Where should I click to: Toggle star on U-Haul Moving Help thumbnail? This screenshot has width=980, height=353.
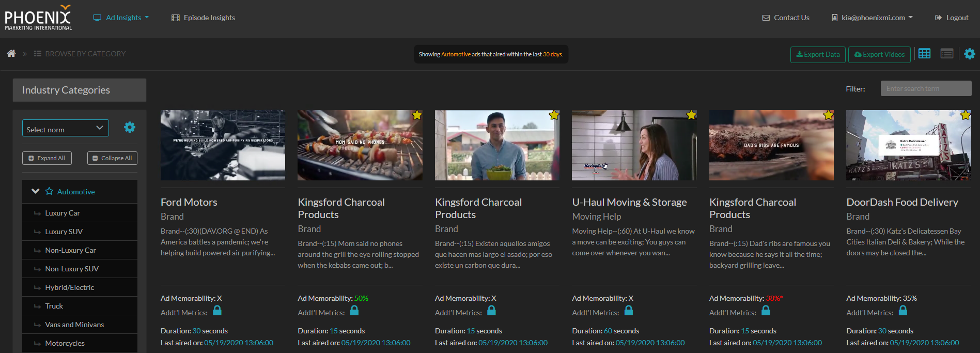click(691, 115)
